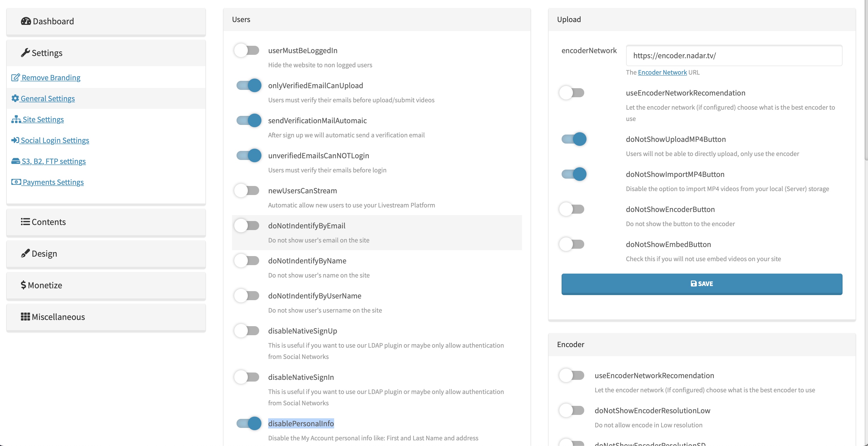868x446 pixels.
Task: Click the Contents list icon
Action: point(25,222)
